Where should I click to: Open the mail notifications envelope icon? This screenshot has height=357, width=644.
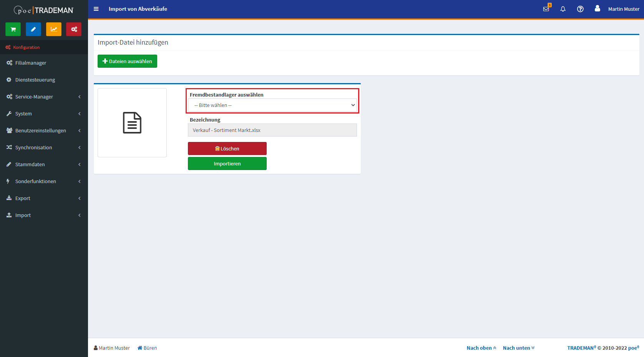coord(546,9)
